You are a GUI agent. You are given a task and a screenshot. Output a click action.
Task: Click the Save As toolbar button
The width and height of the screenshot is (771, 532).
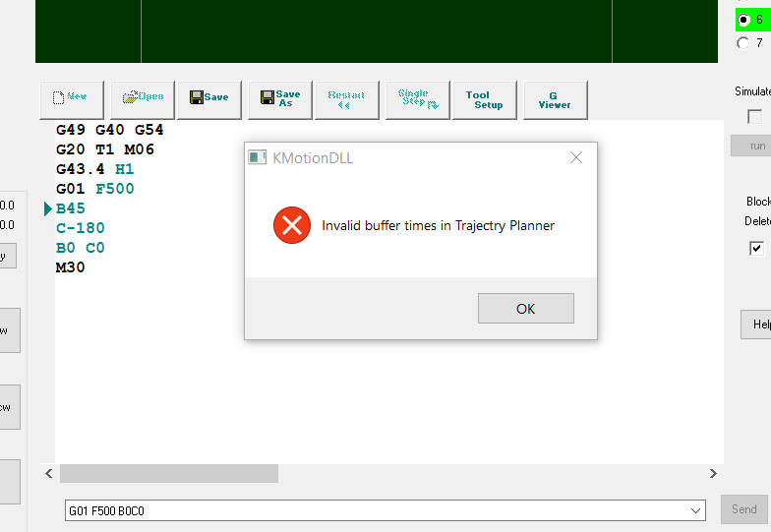pyautogui.click(x=279, y=98)
